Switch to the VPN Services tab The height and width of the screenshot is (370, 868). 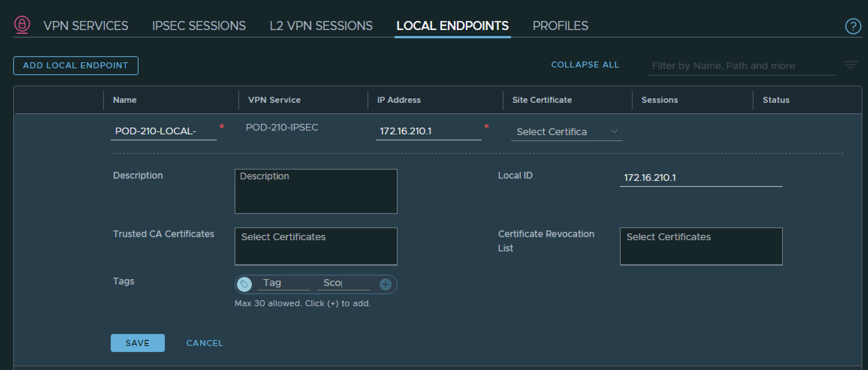(86, 26)
